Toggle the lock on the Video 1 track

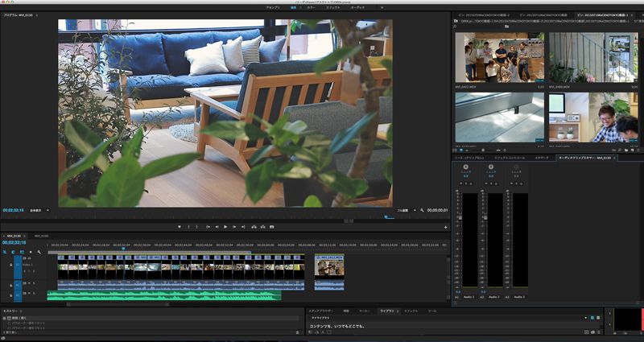tap(11, 265)
